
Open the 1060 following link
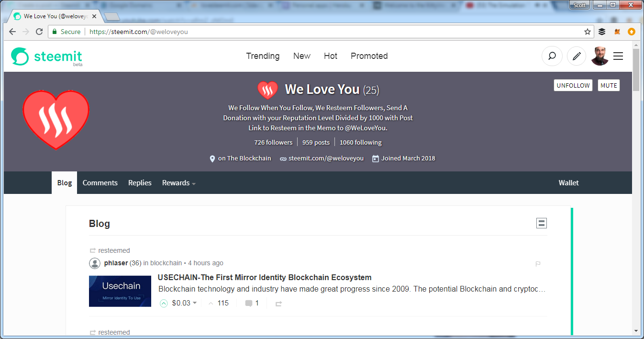pos(361,143)
